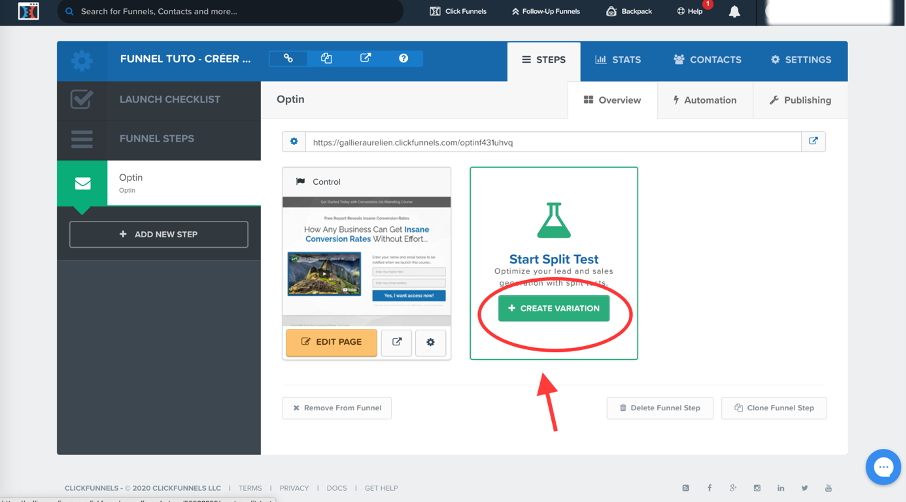Open the Docs footer link
This screenshot has width=906, height=502.
tap(337, 488)
